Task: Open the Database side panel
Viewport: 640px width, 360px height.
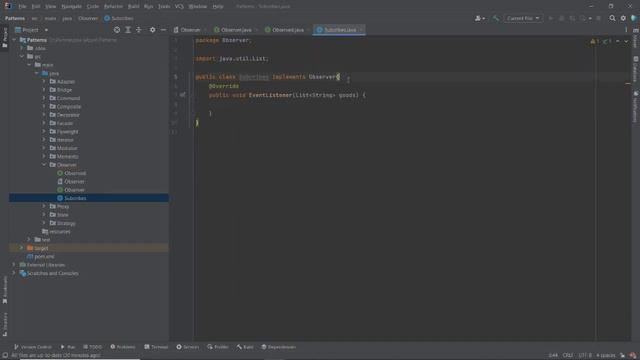Action: pos(636,69)
